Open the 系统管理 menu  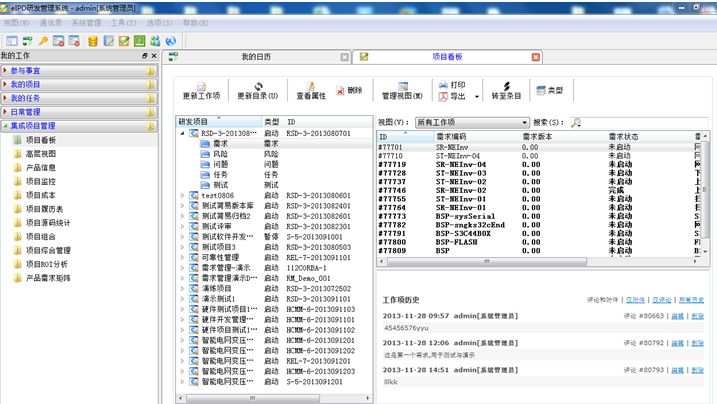pyautogui.click(x=86, y=23)
